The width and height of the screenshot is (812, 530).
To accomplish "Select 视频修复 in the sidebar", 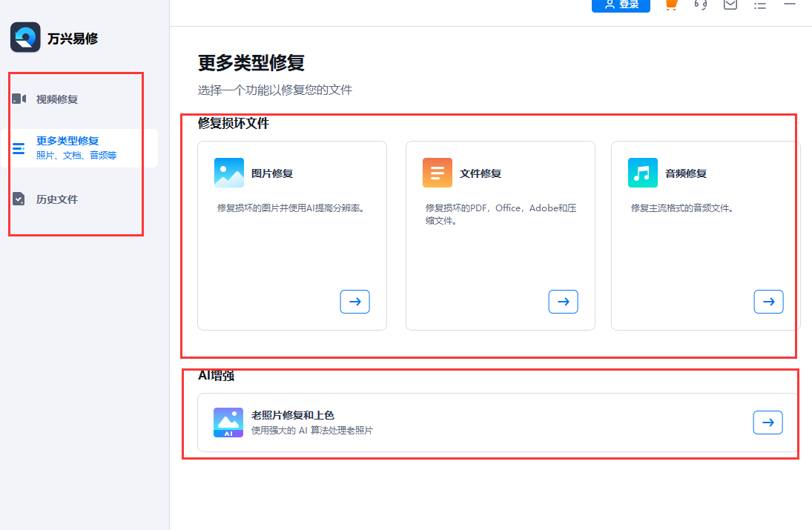I will pos(56,99).
